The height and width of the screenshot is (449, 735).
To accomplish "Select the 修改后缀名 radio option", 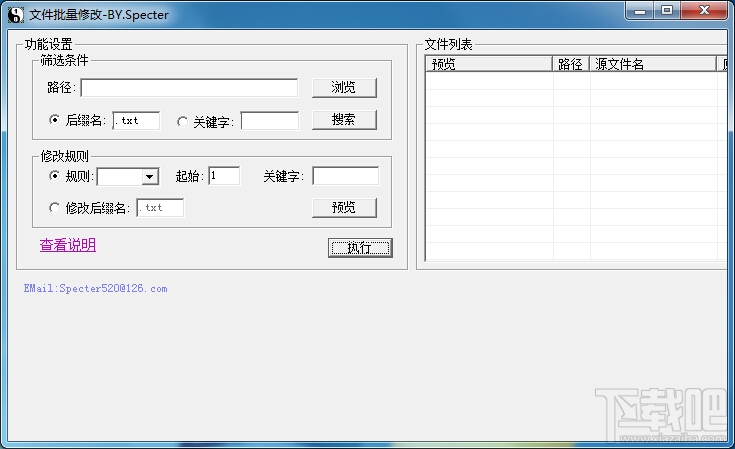I will [54, 208].
